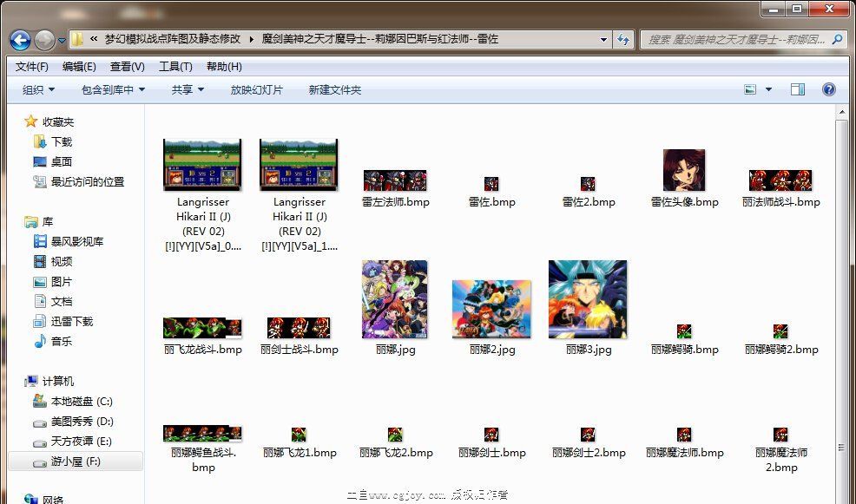Focus the folder search box
Screen dimensions: 856x504
click(736, 39)
